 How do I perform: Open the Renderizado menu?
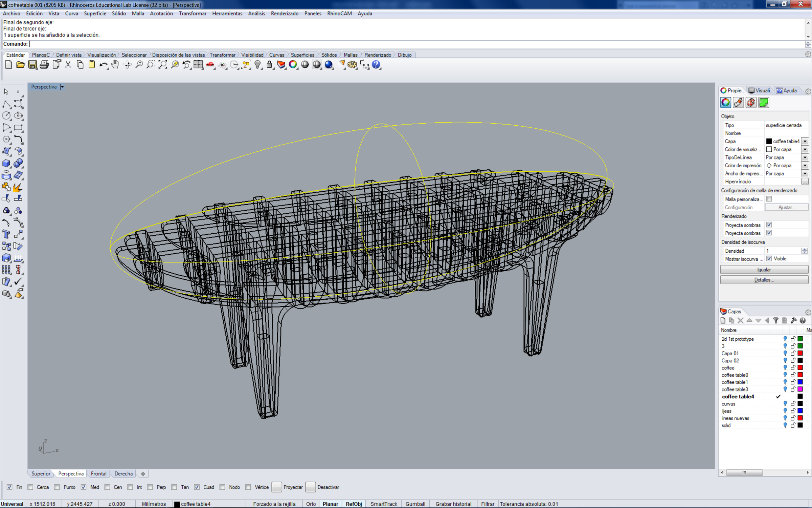pyautogui.click(x=285, y=14)
